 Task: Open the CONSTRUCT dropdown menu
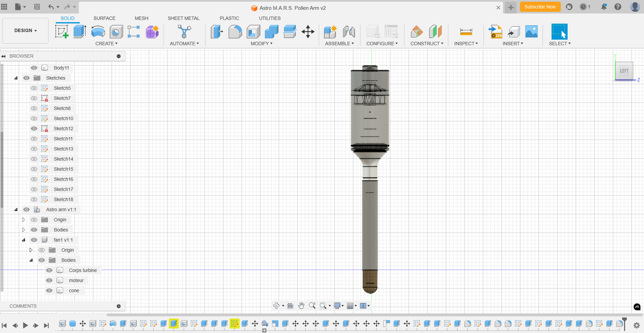(x=427, y=44)
